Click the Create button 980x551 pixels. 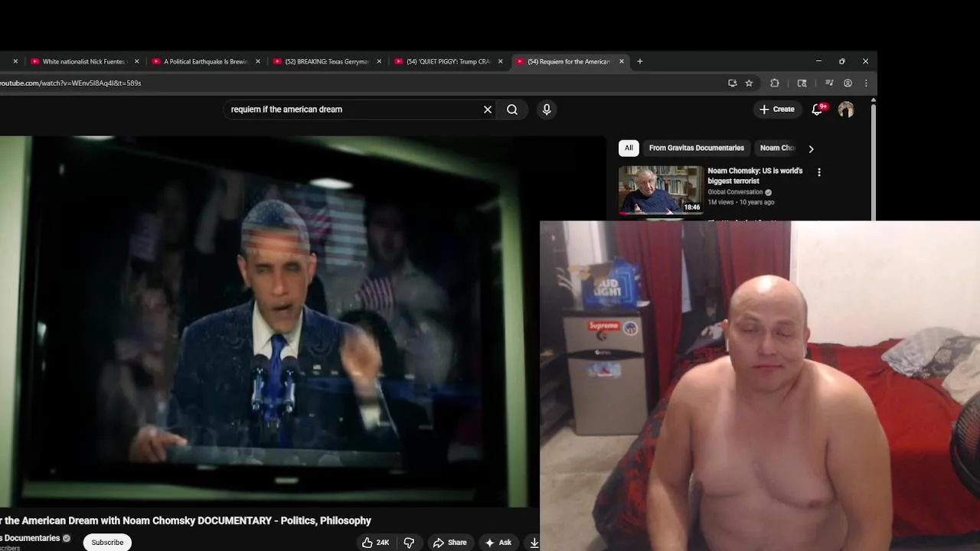tap(777, 109)
